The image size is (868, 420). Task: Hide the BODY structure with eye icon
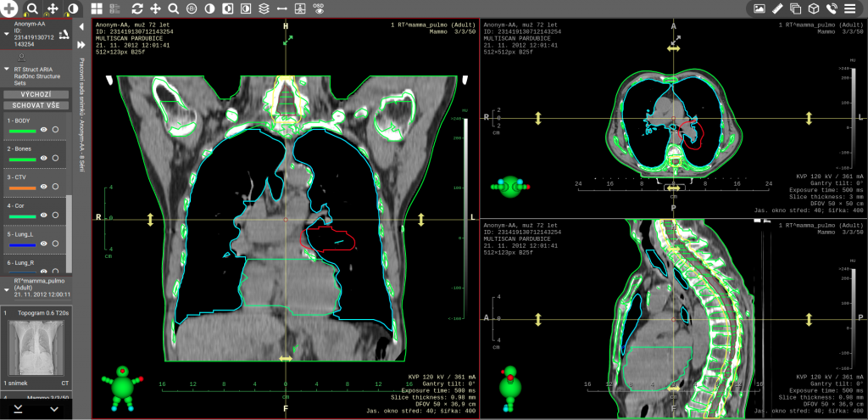click(43, 130)
